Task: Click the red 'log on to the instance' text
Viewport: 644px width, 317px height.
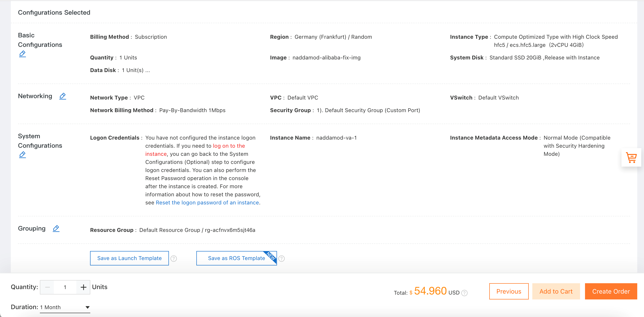Action: point(195,150)
